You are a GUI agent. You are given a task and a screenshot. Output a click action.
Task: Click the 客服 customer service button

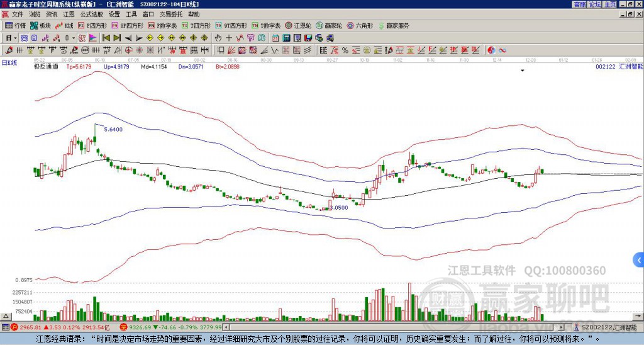(x=580, y=4)
